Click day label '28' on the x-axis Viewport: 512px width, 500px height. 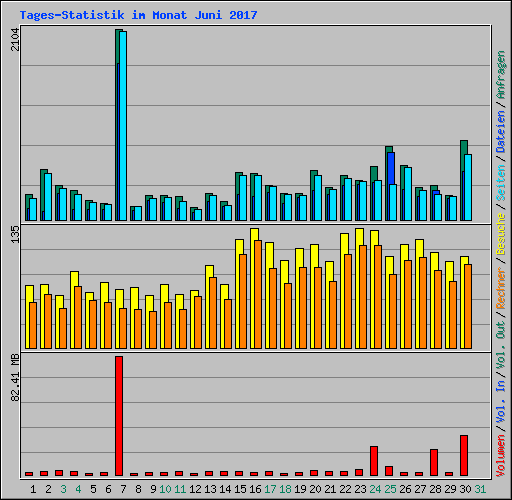435,489
